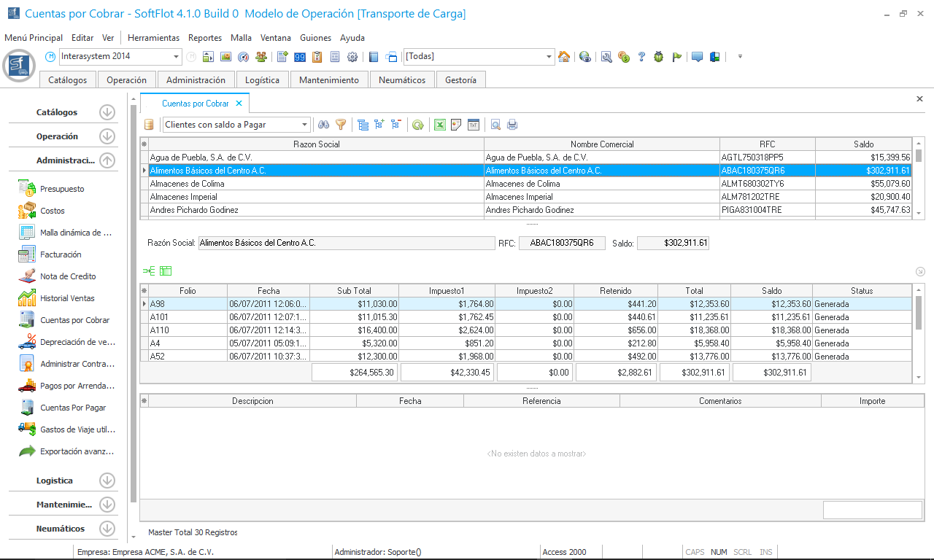Open Facturación from the sidebar
This screenshot has width=934, height=560.
coord(61,254)
